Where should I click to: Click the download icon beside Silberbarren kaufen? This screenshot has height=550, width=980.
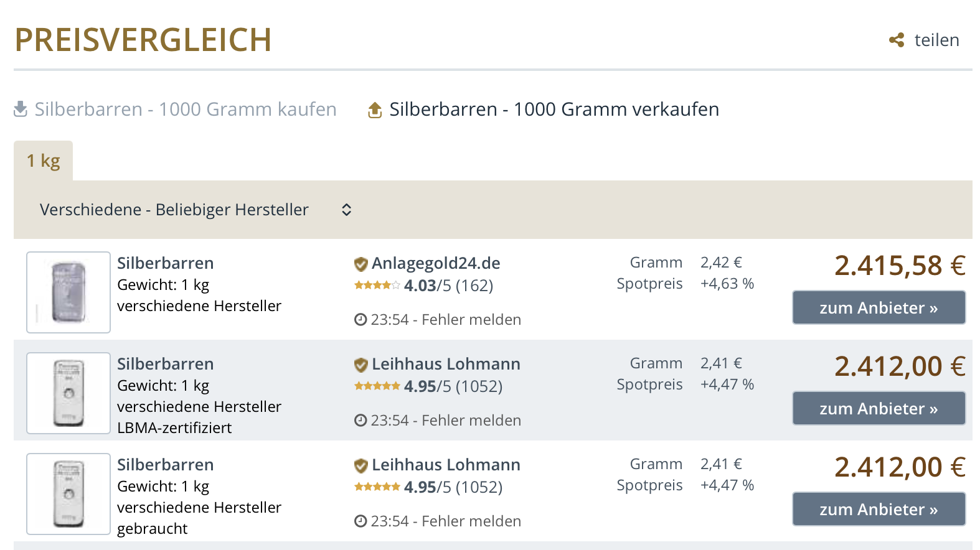pos(21,110)
